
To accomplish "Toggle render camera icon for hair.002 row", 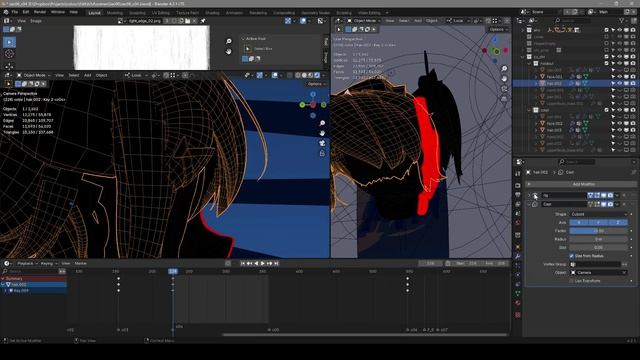I will point(633,83).
